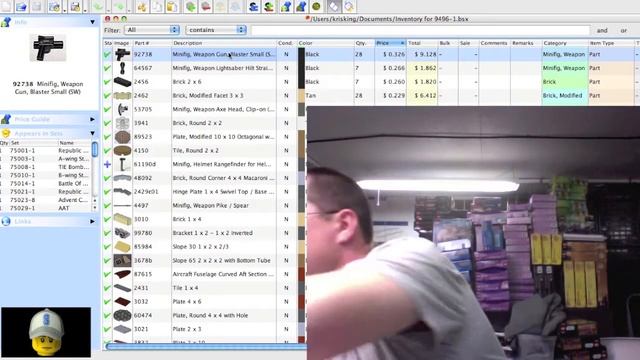Collapse the Appears In Sets panel arrow
Screen dimensions: 640x360
(x=93, y=133)
